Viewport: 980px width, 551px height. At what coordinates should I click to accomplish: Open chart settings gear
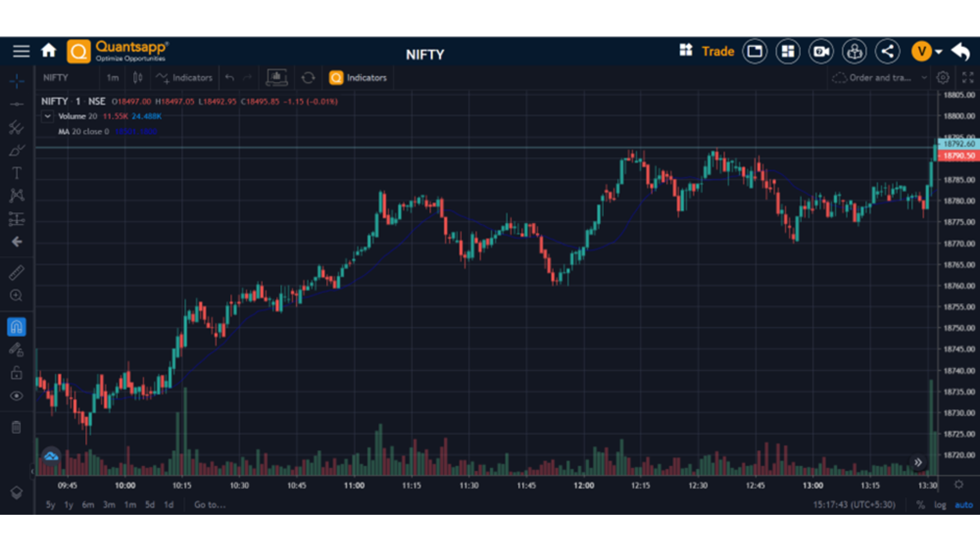pyautogui.click(x=943, y=78)
